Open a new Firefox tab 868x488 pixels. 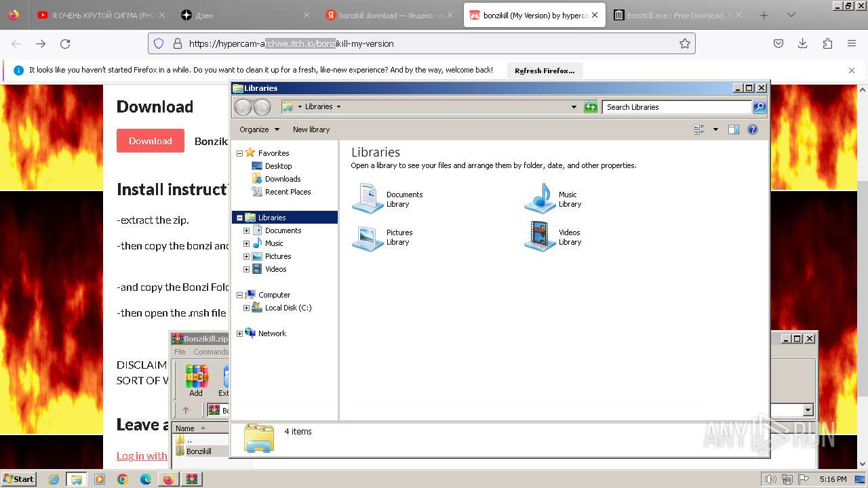point(764,15)
